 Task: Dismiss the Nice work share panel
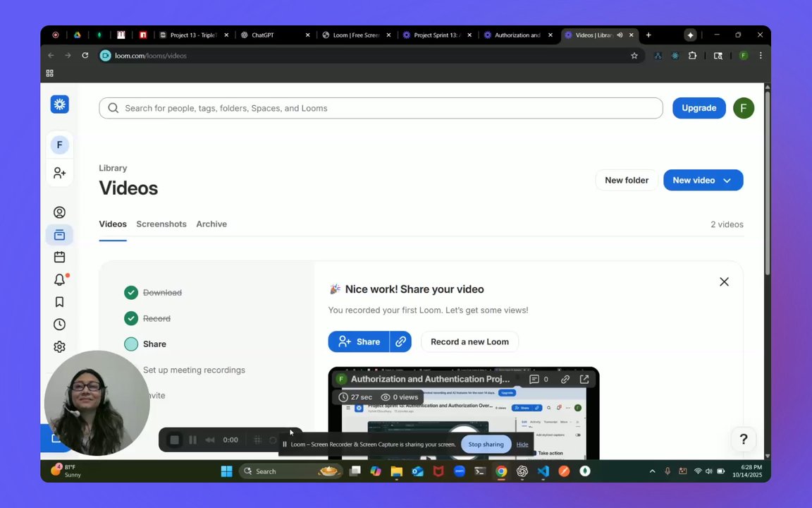click(x=724, y=282)
